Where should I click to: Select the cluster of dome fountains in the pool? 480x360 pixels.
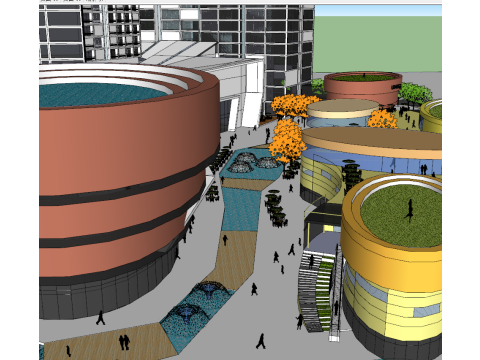[253, 162]
